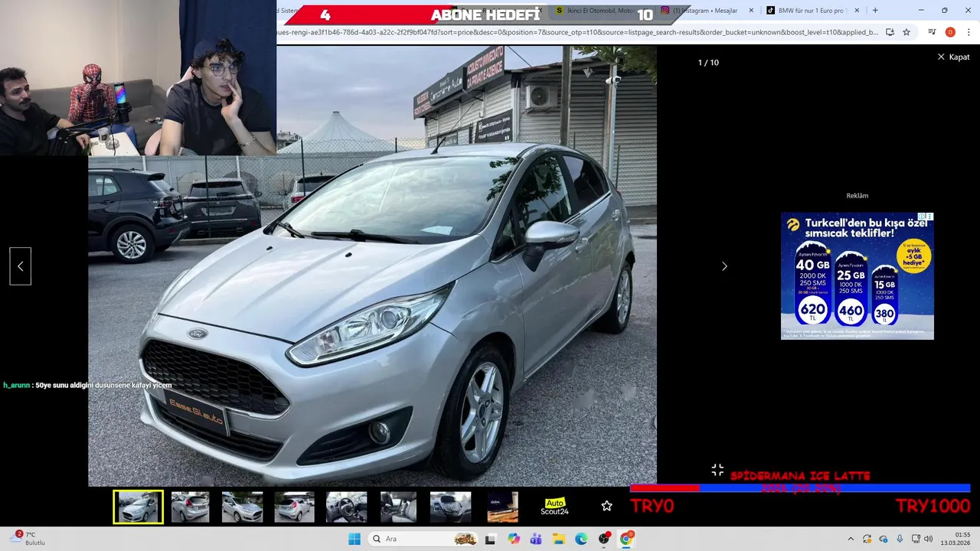
Task: Open the fourth thumbnail of car rear
Action: [294, 507]
